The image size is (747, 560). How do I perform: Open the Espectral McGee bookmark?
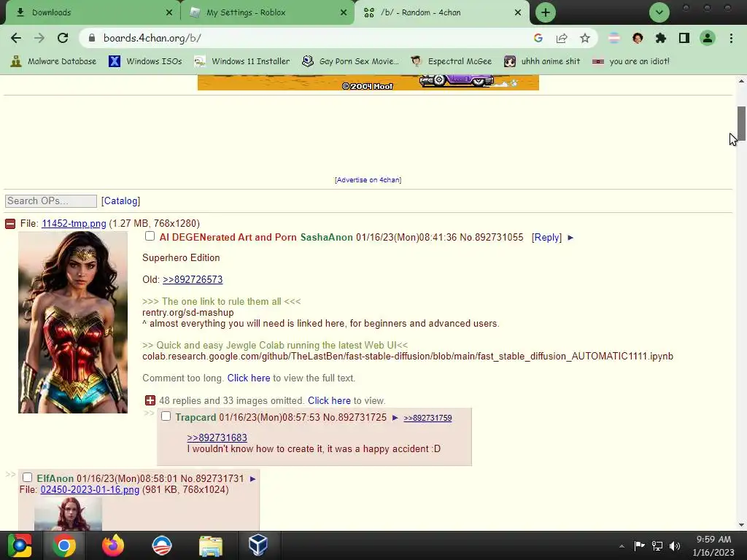coord(451,61)
